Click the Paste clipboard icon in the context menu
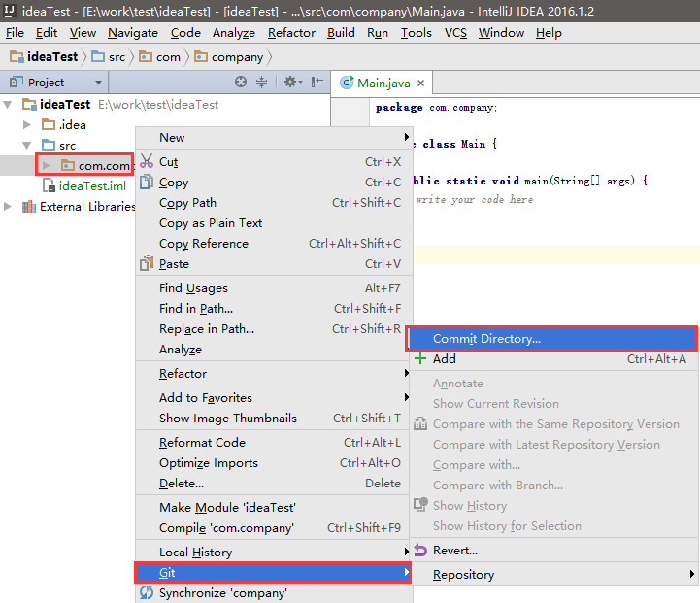 point(147,264)
